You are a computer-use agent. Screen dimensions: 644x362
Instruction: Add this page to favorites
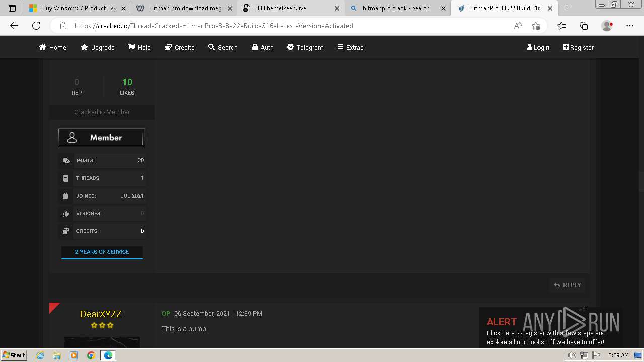coord(536,26)
